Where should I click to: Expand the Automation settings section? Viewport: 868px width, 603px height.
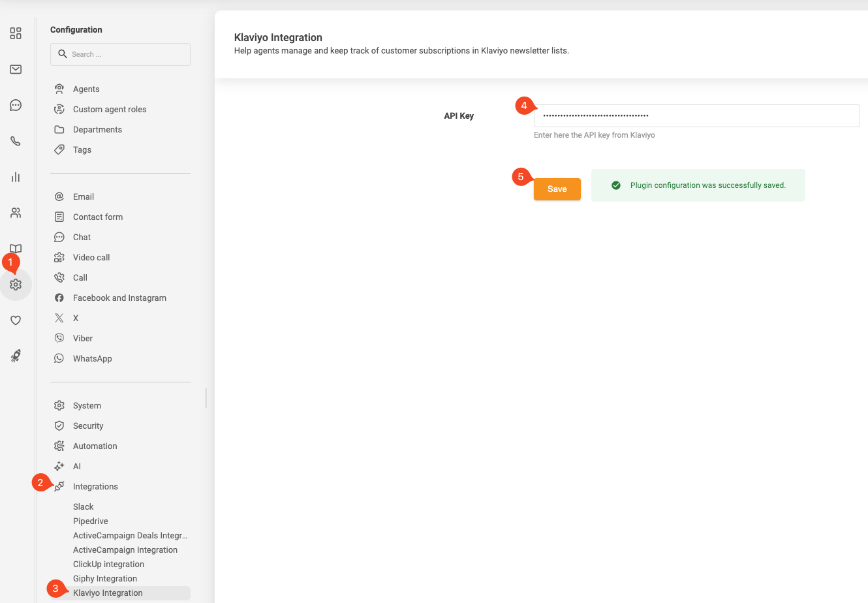[95, 446]
